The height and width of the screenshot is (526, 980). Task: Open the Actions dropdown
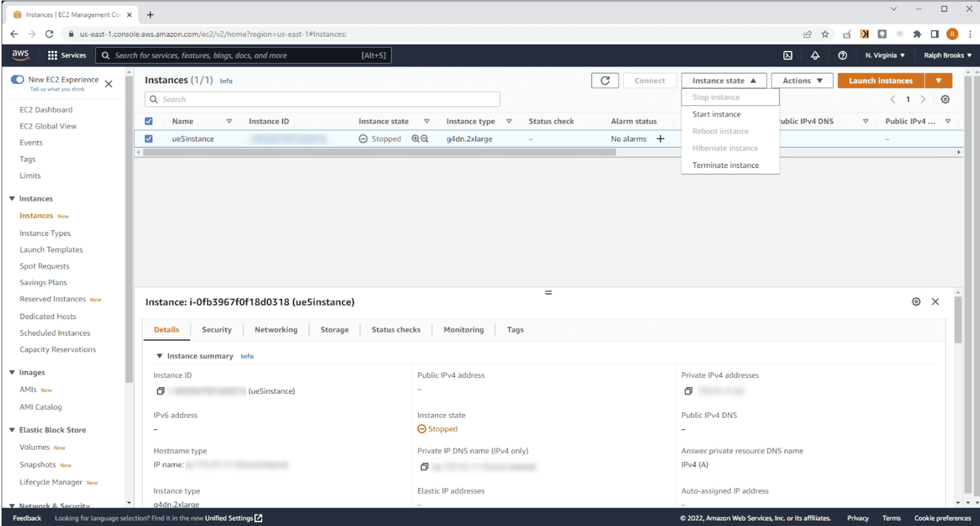pyautogui.click(x=802, y=80)
